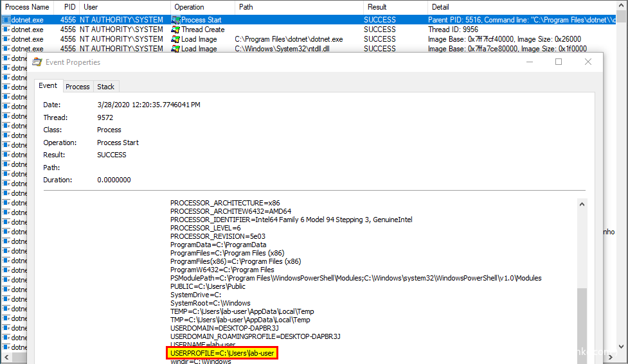628x364 pixels.
Task: Select the Event tab
Action: (48, 86)
